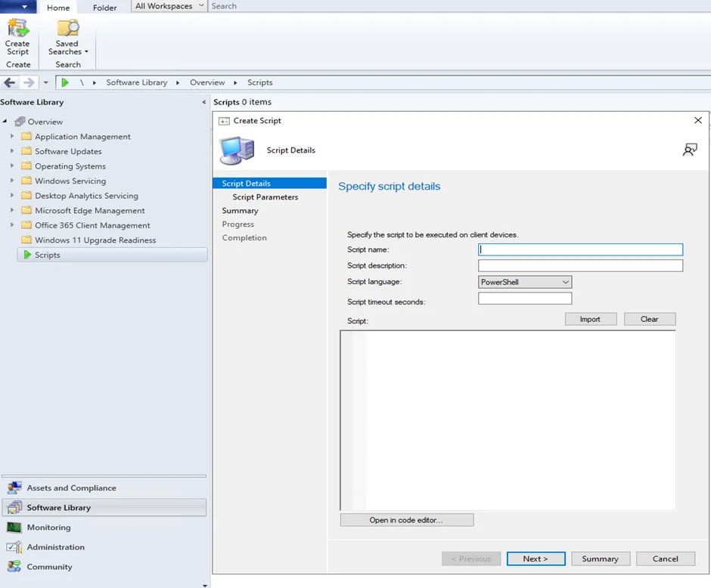Switch to the Folder ribbon tab
Viewport: 711px width, 588px height.
(x=104, y=8)
